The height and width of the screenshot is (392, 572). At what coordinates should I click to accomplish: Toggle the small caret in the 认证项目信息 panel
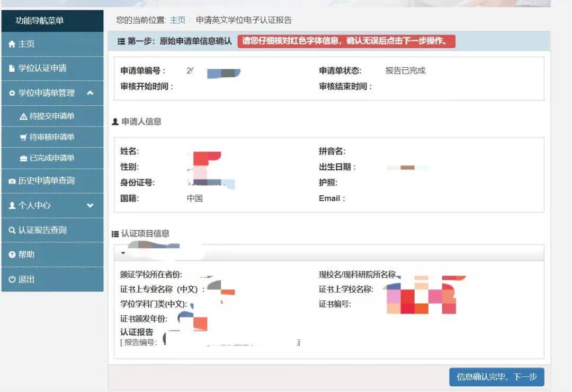[123, 253]
